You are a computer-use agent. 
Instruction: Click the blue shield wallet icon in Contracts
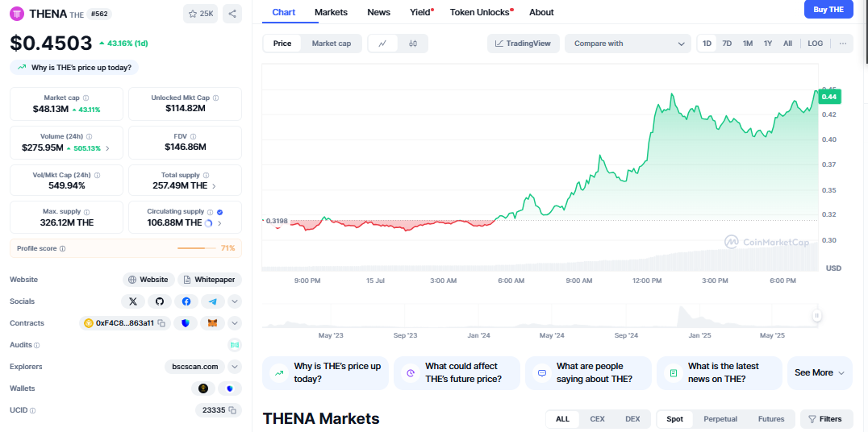tap(186, 323)
